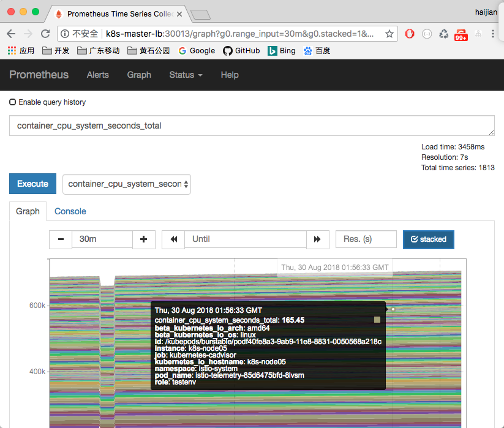
Task: Open the 广东移动 bookmarks folder
Action: pyautogui.click(x=99, y=51)
